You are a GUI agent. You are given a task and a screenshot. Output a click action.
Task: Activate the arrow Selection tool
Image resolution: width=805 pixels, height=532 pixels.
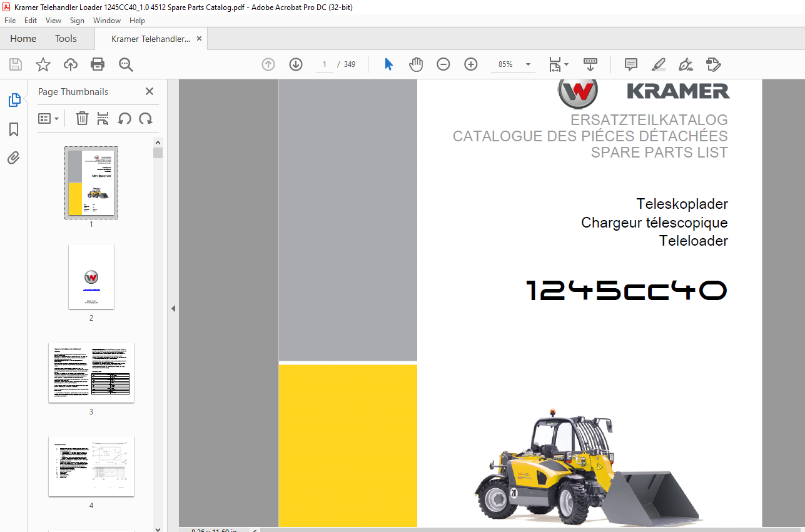click(x=388, y=64)
